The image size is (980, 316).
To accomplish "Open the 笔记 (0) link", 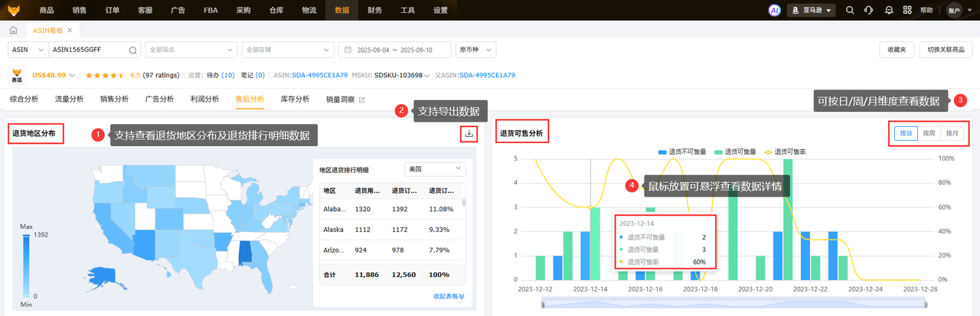I will coord(252,76).
